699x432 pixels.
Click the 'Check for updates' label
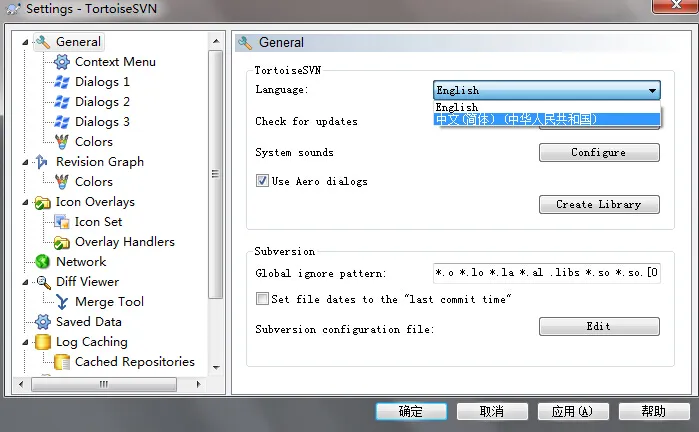click(306, 121)
